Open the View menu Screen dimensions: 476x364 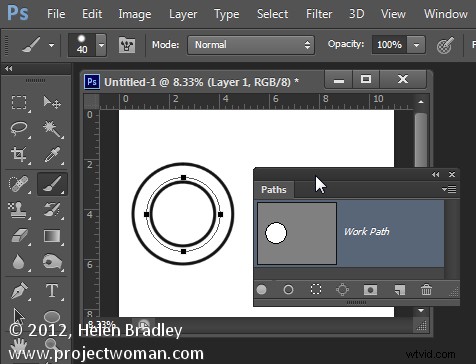point(393,14)
